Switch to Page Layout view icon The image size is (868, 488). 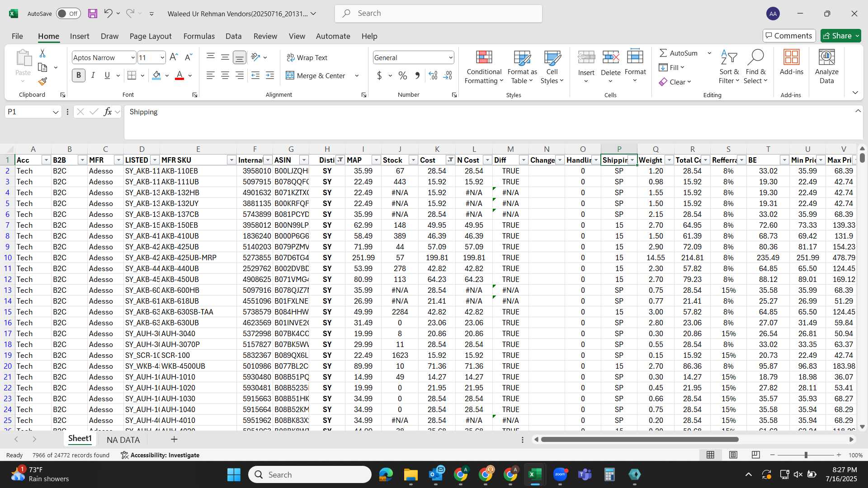tap(733, 455)
